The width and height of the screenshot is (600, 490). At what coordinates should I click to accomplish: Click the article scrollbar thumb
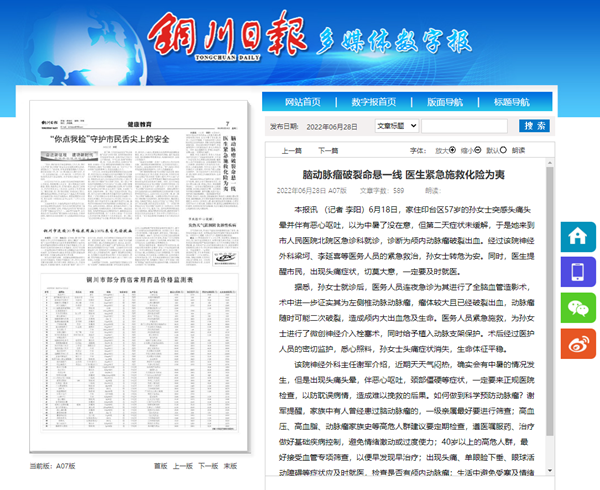[x=550, y=301]
